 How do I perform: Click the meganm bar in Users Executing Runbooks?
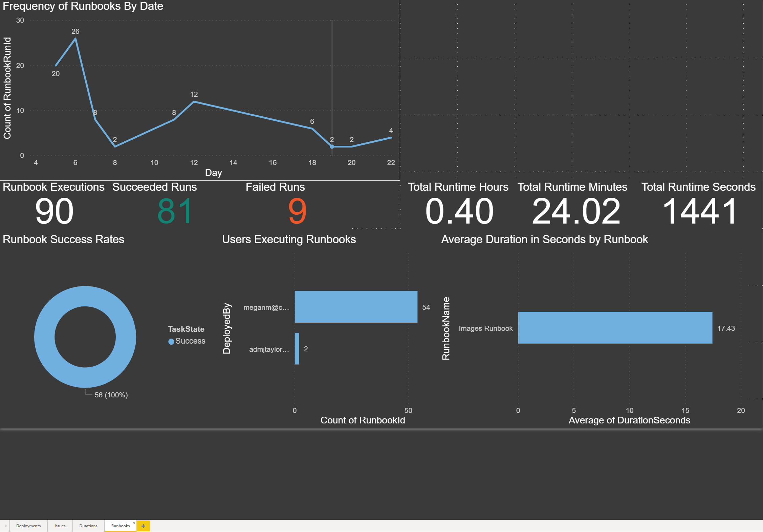tap(356, 307)
